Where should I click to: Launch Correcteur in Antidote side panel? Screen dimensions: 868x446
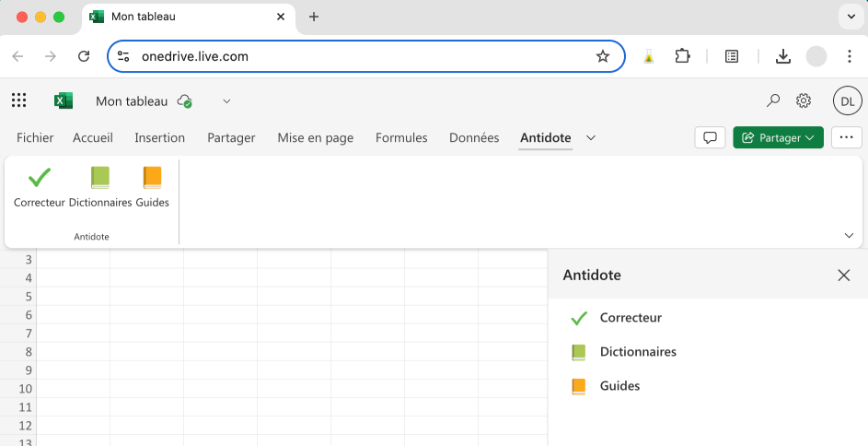[631, 318]
